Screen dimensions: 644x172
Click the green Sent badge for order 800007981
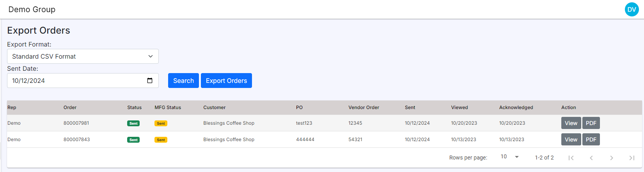click(x=133, y=124)
